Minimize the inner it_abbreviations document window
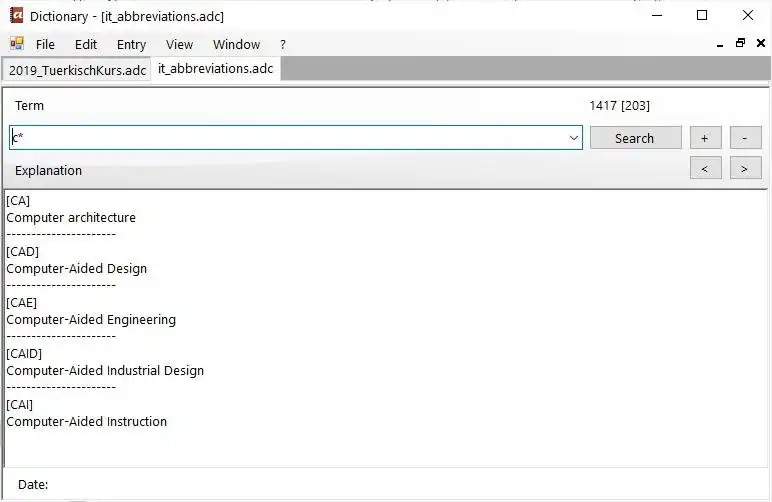 pos(720,44)
